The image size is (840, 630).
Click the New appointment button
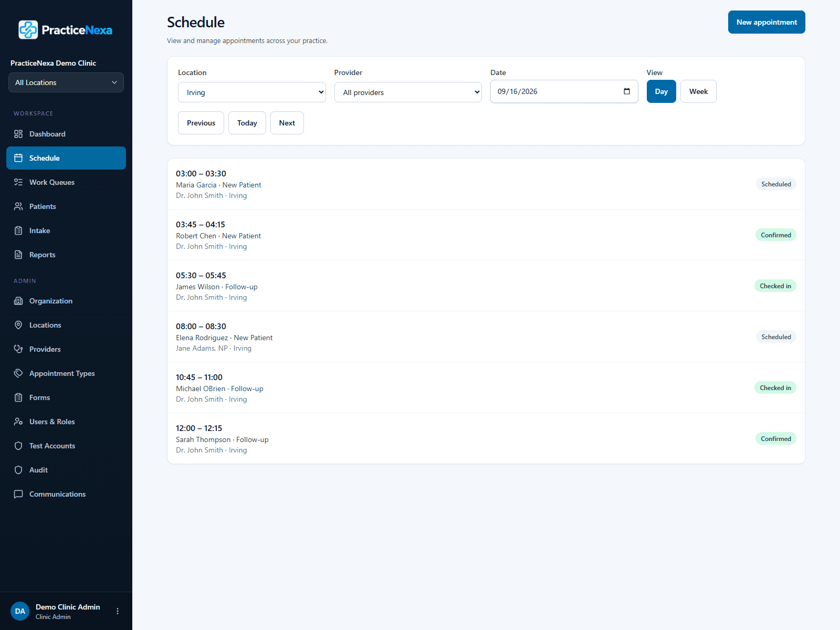pos(766,22)
